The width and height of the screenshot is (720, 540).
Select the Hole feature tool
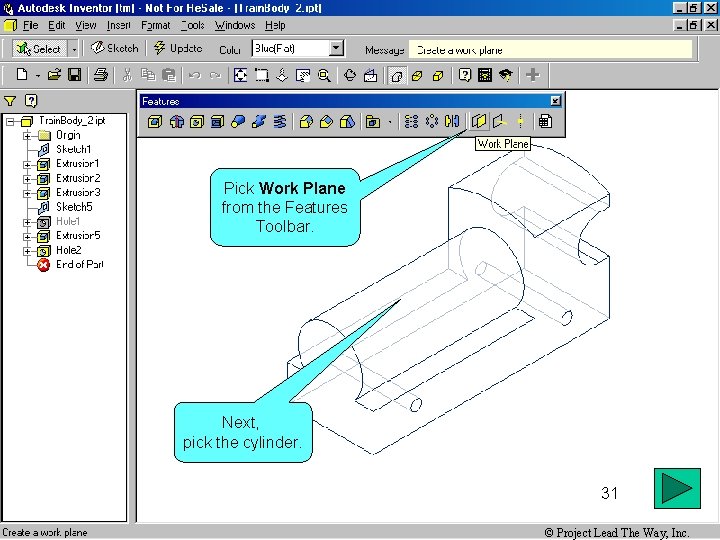click(197, 122)
